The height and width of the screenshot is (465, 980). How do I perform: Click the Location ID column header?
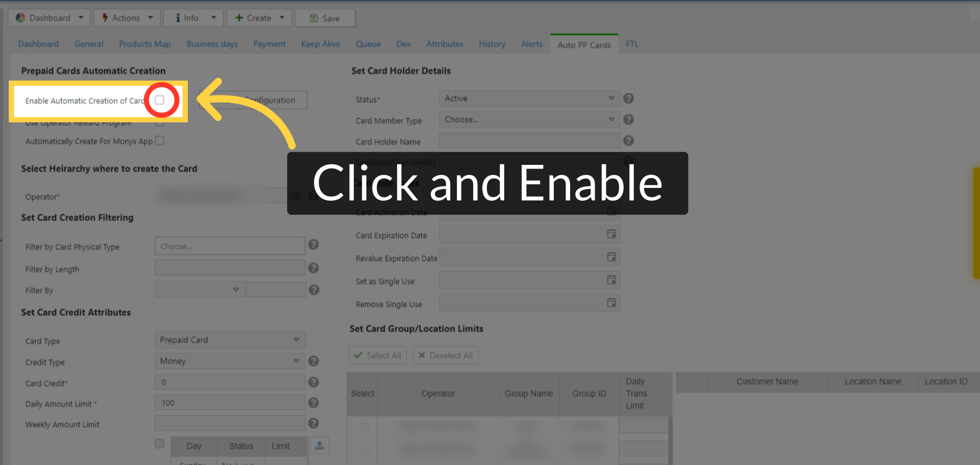[x=946, y=381]
